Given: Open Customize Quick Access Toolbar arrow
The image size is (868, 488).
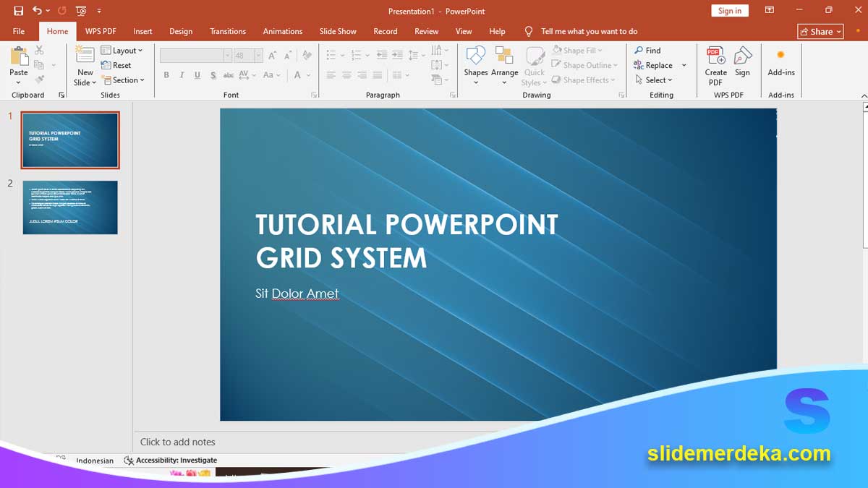Looking at the screenshot, I should [99, 11].
